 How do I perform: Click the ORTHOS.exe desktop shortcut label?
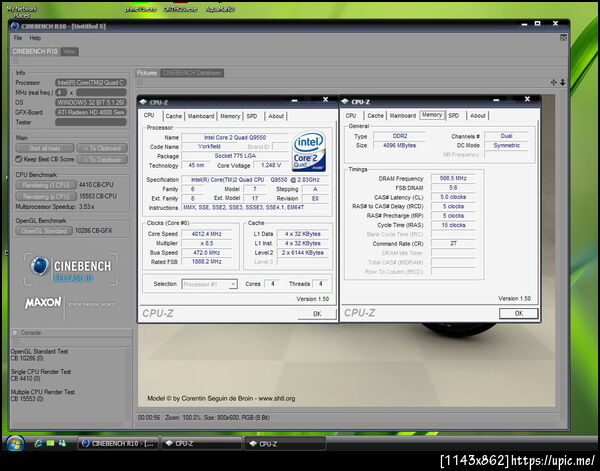tap(180, 9)
